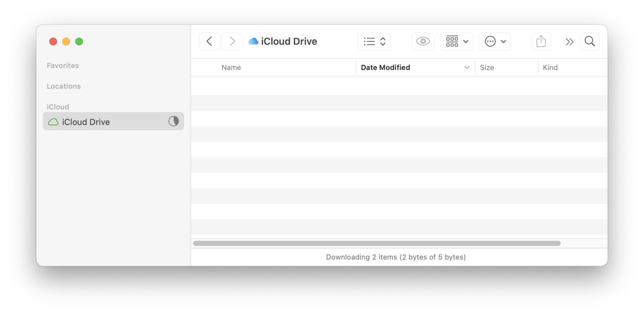Viewport: 644px width, 314px height.
Task: Go back with the left chevron button
Action: [x=209, y=41]
